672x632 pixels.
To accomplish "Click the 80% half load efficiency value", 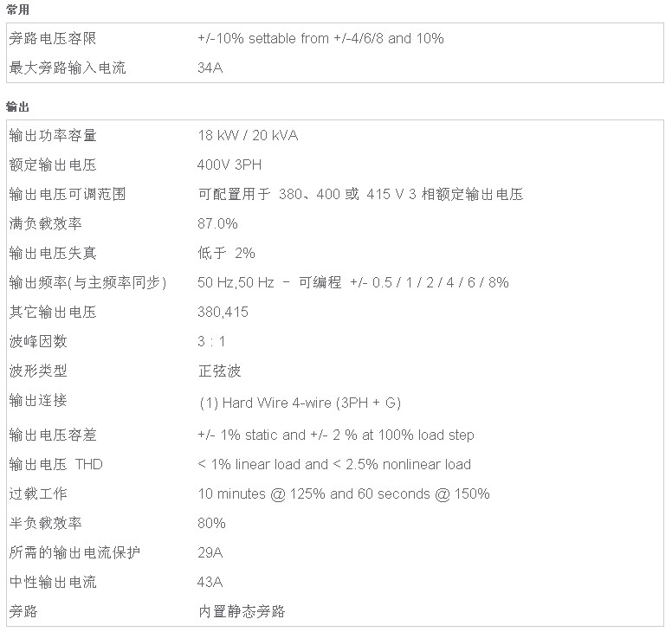I will [x=211, y=523].
